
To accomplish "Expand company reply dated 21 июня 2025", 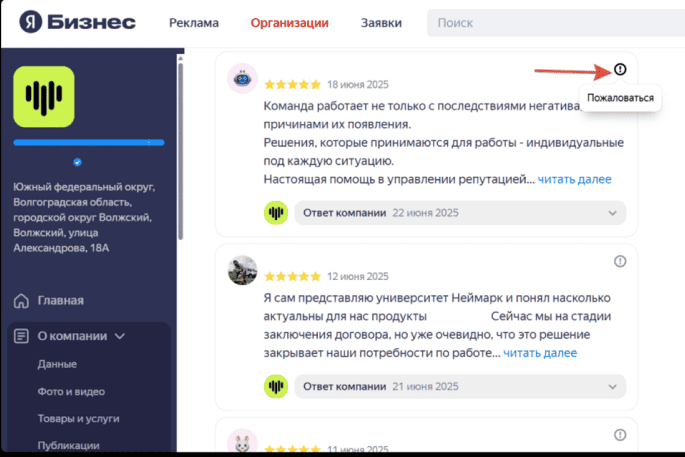I will pos(460,386).
